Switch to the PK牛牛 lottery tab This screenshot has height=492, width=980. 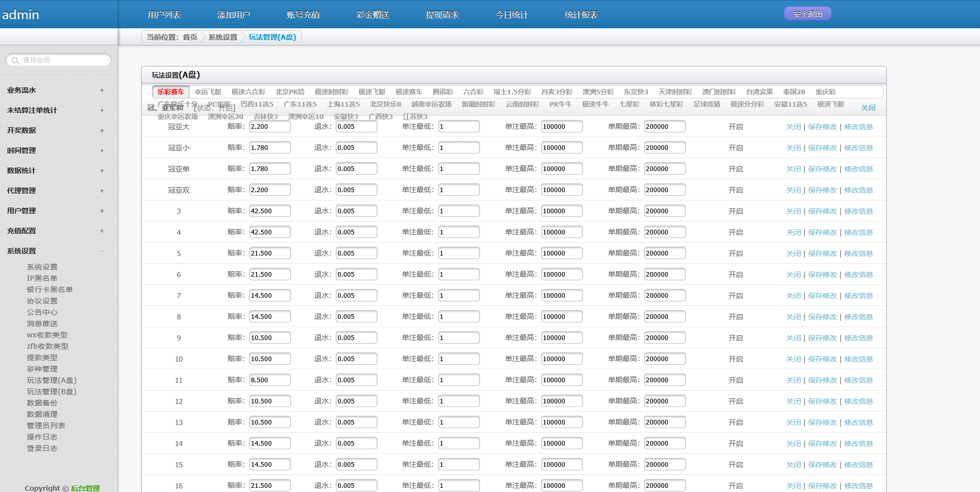560,104
